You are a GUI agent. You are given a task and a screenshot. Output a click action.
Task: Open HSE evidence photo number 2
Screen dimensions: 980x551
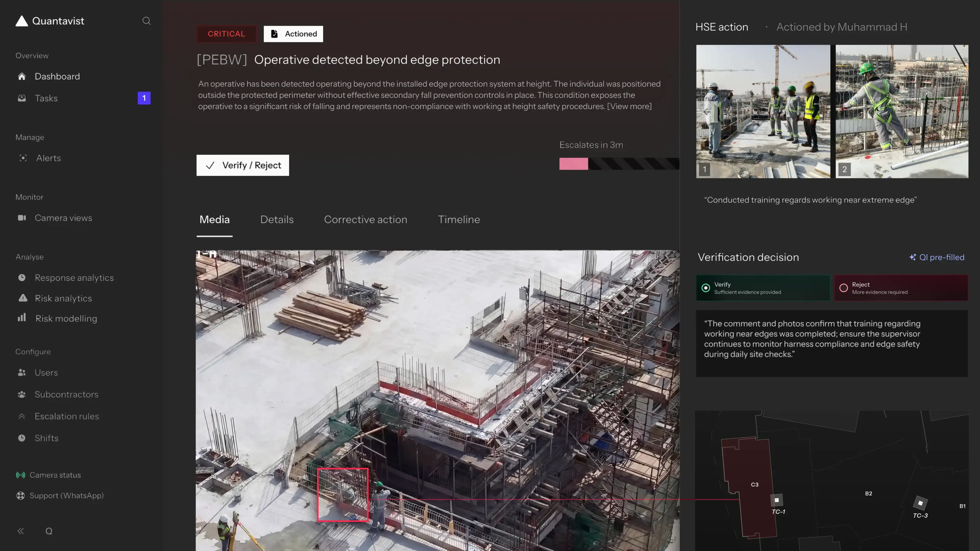(x=902, y=111)
